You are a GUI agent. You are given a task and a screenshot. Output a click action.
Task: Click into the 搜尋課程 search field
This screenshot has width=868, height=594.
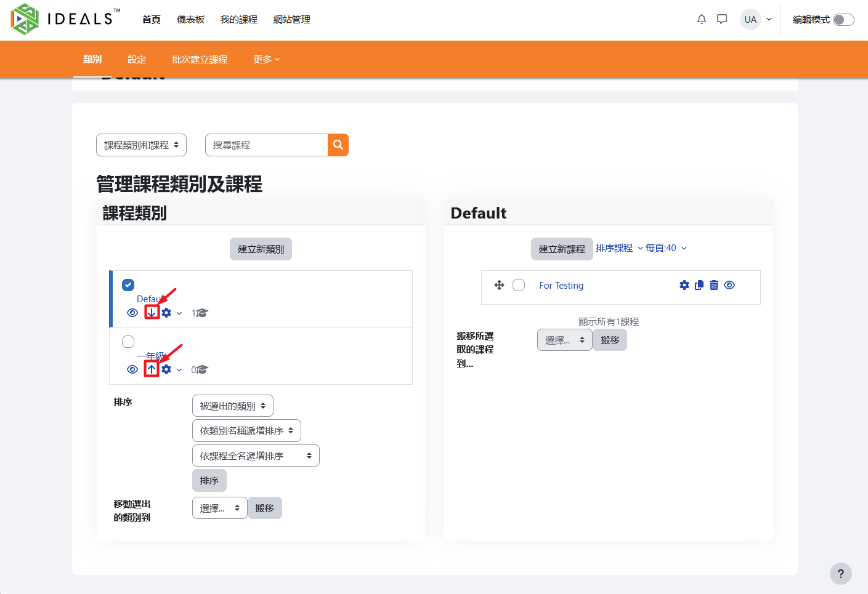(266, 145)
